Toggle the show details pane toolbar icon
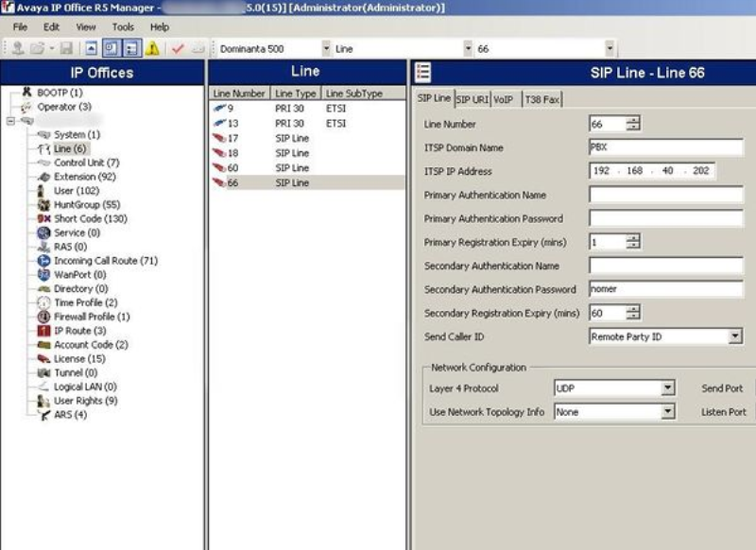This screenshot has height=550, width=756. 131,48
